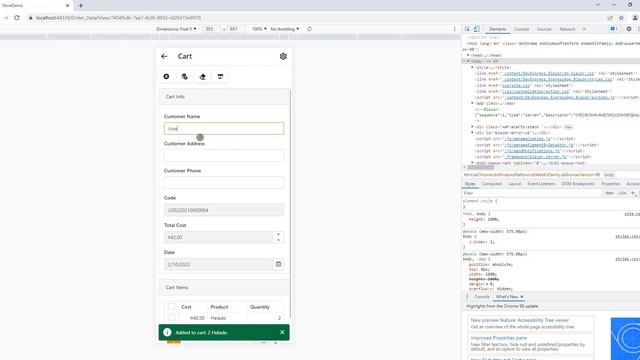Click 'New preview feature: Accessibility Tree viewer' link
Screen dimensions: 640x360
tap(520, 320)
